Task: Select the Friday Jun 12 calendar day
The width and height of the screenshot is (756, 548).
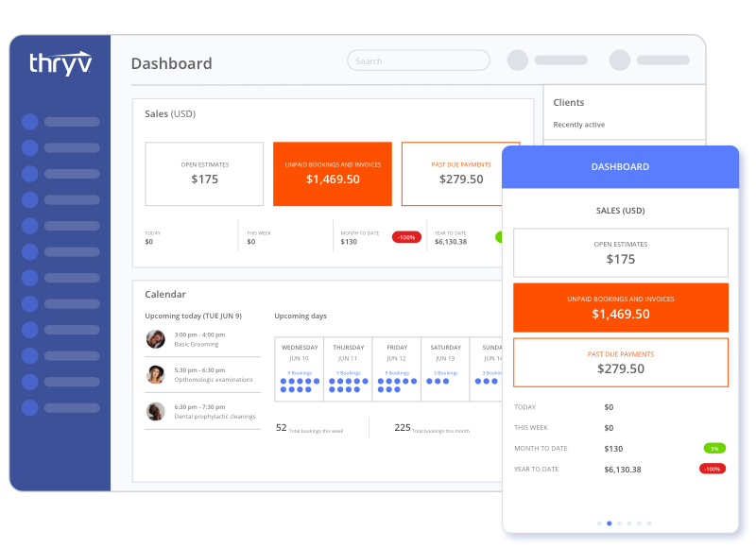Action: click(397, 369)
